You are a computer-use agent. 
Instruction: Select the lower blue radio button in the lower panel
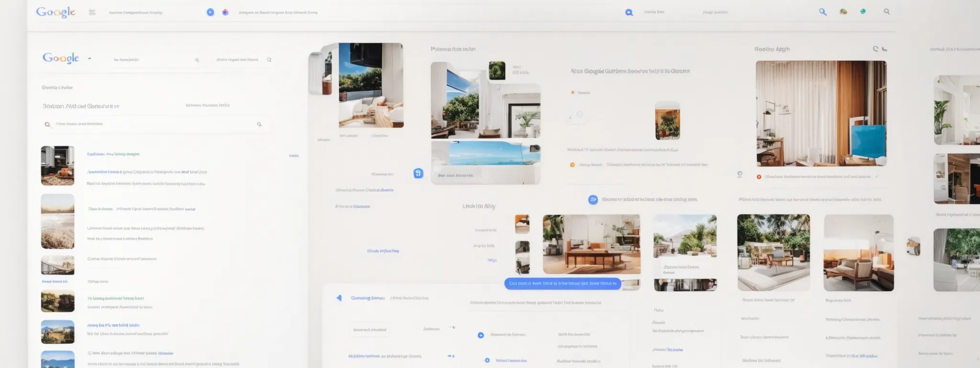487,360
